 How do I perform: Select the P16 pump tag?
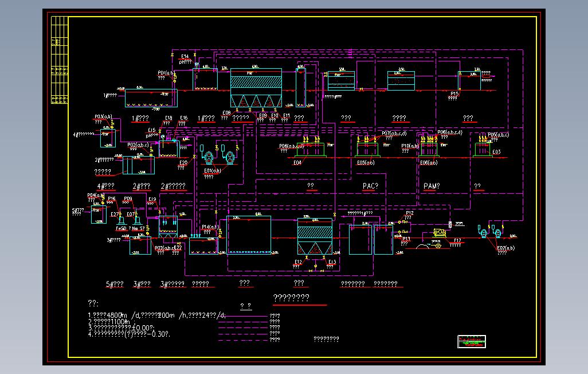tap(112, 198)
